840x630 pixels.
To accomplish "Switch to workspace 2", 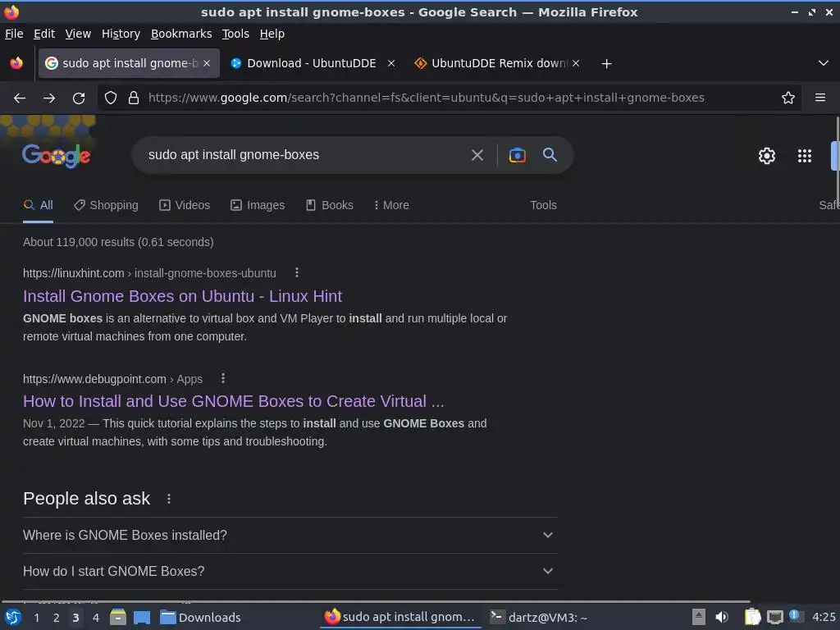I will (x=57, y=618).
